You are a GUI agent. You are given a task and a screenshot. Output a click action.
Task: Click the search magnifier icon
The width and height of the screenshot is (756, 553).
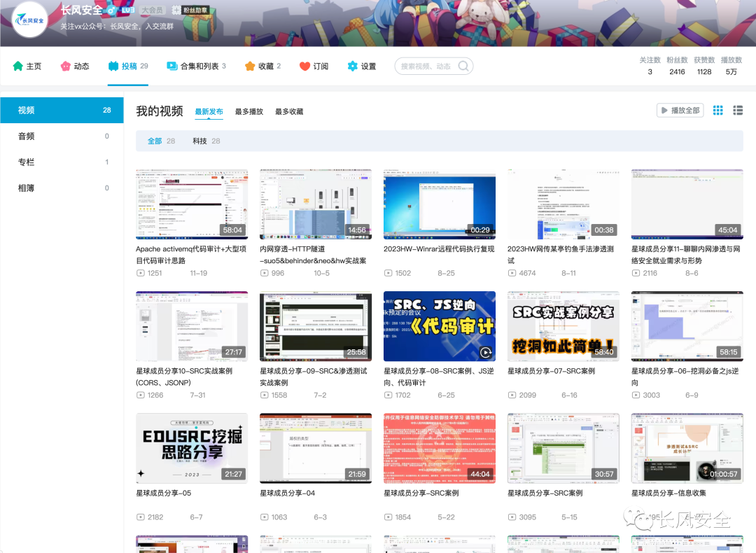[463, 66]
